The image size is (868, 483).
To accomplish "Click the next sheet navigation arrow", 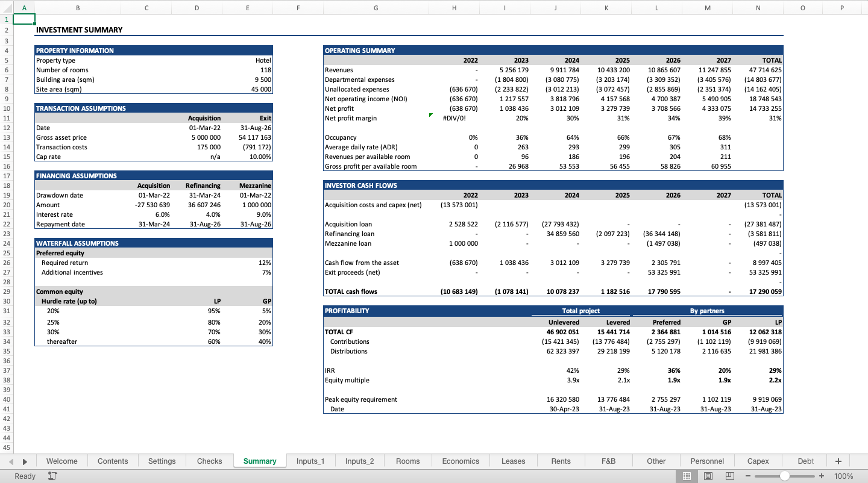I will 24,461.
